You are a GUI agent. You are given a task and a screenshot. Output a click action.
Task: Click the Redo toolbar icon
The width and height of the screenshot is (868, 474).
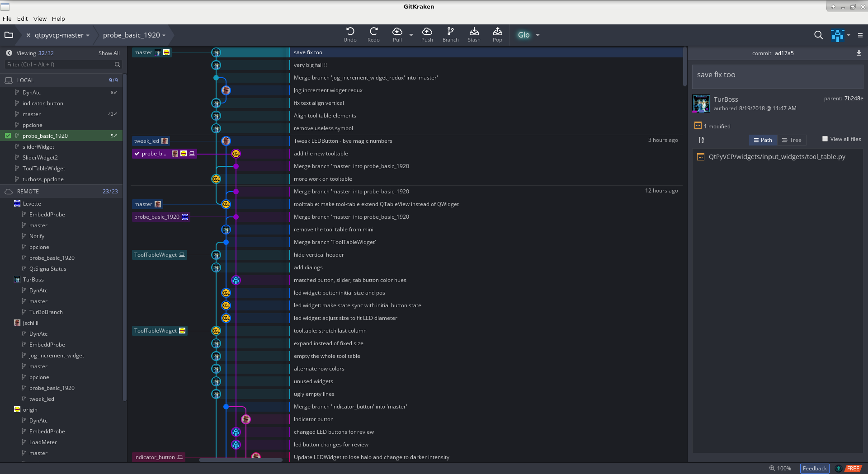[373, 31]
